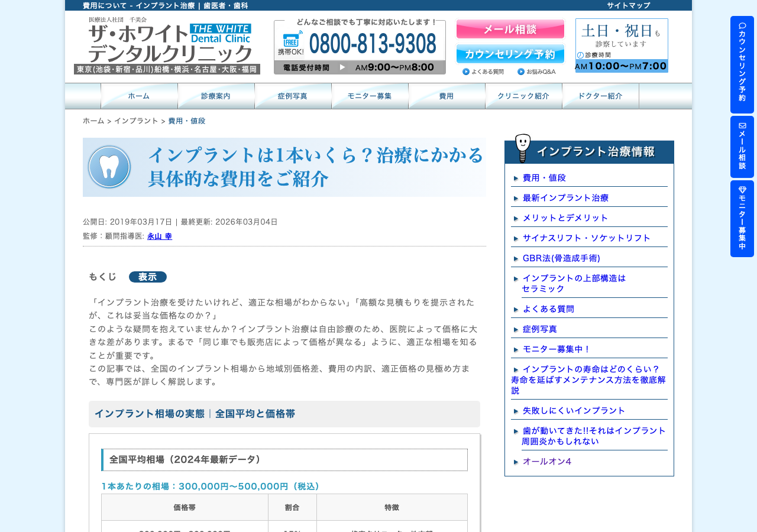Open sidebar link 最新インプラント治療
757x532 pixels.
pyautogui.click(x=565, y=197)
